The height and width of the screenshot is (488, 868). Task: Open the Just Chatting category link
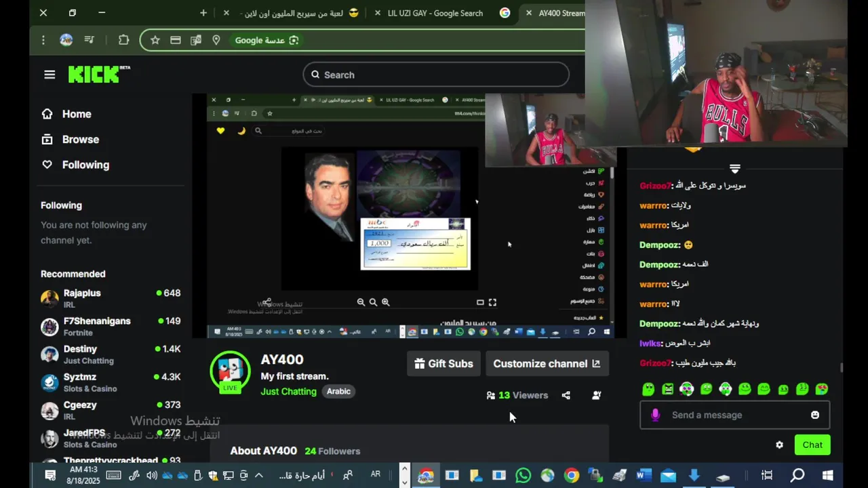[x=288, y=391]
